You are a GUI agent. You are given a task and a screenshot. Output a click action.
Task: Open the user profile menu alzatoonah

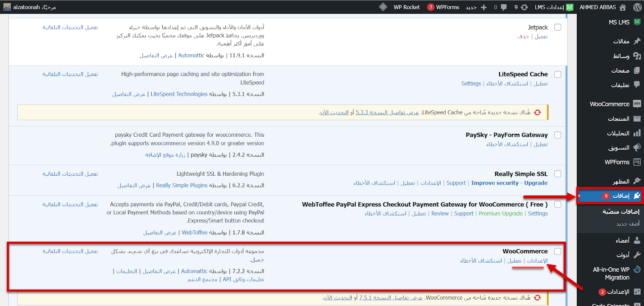[29, 7]
